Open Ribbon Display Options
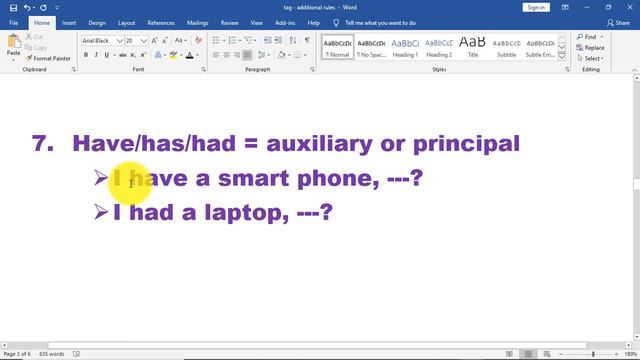Screen dimensions: 640x360 coord(565,7)
